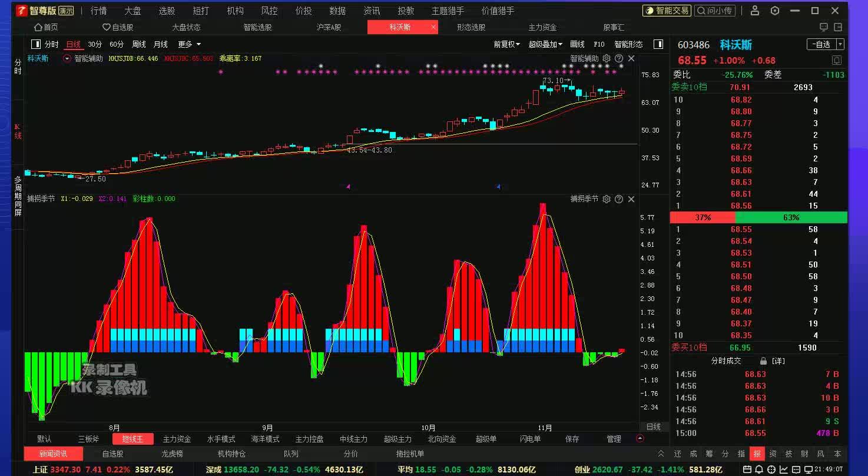Open F10 company info
The height and width of the screenshot is (476, 868).
pyautogui.click(x=599, y=44)
